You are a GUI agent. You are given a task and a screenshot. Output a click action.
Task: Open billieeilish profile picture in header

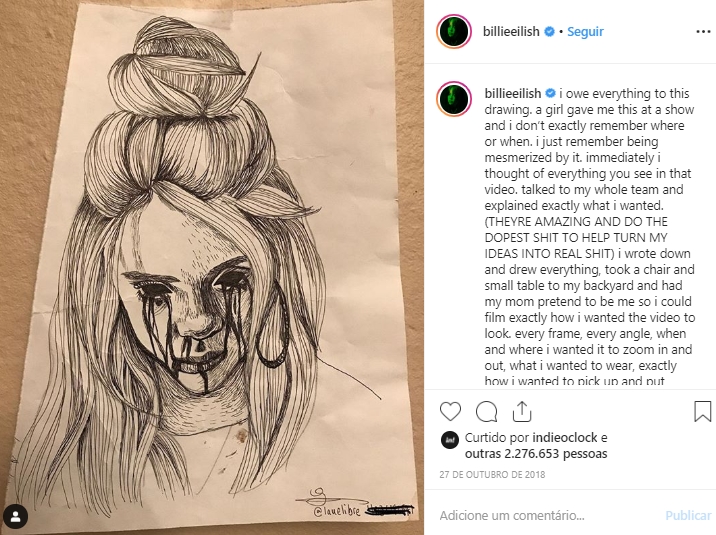tap(454, 31)
